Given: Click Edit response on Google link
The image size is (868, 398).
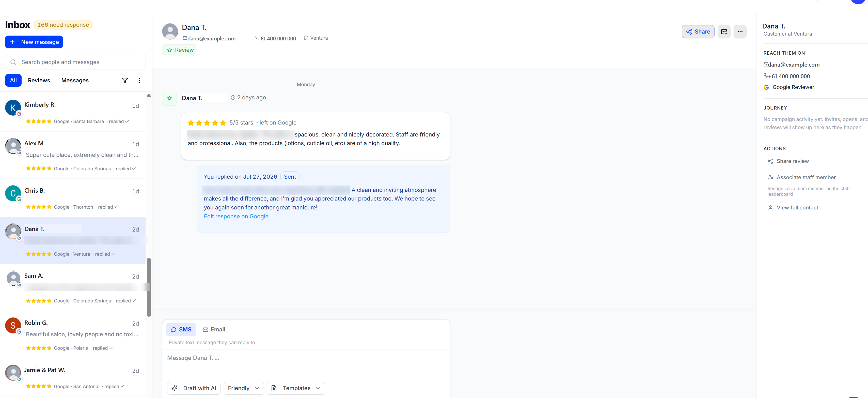Looking at the screenshot, I should click(x=236, y=216).
